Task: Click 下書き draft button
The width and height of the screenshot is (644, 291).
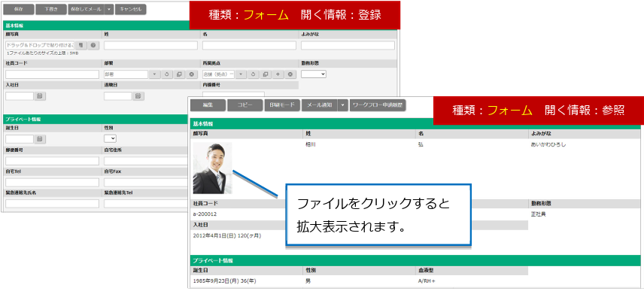Action: tap(51, 10)
